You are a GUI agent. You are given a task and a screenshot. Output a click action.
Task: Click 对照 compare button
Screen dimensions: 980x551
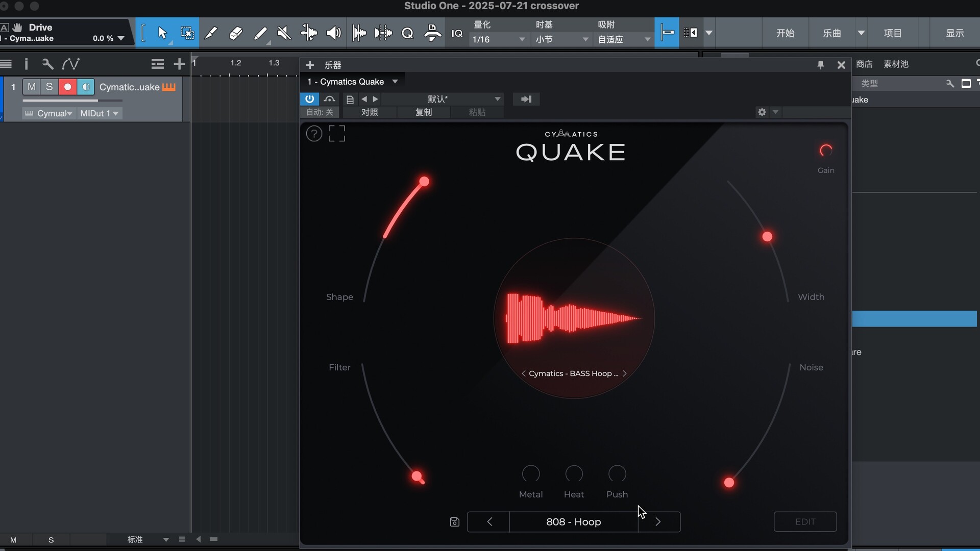[370, 112]
